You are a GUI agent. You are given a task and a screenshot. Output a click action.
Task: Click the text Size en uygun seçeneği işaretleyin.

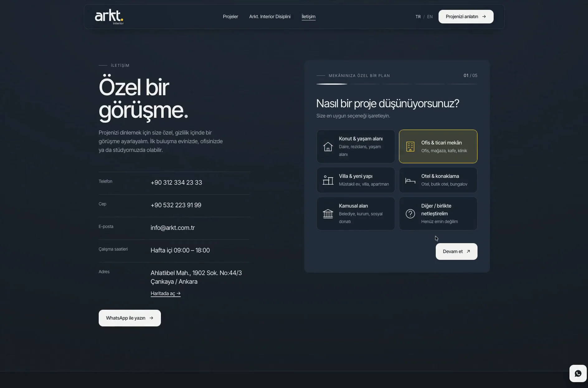point(353,116)
